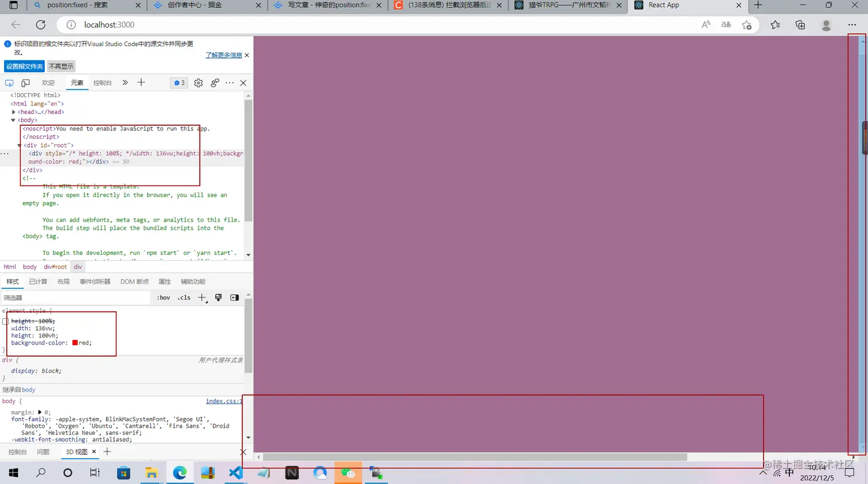Open the 已计算 styles tab
Screen dimensions: 868x484
pyautogui.click(x=38, y=281)
